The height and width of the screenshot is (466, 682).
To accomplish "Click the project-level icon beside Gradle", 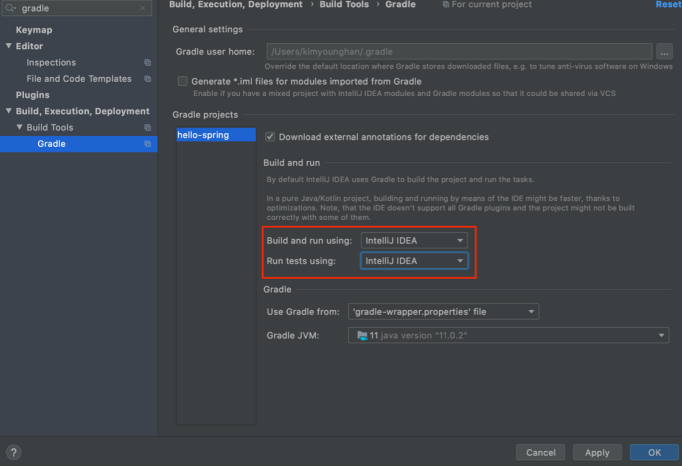I will coord(147,144).
